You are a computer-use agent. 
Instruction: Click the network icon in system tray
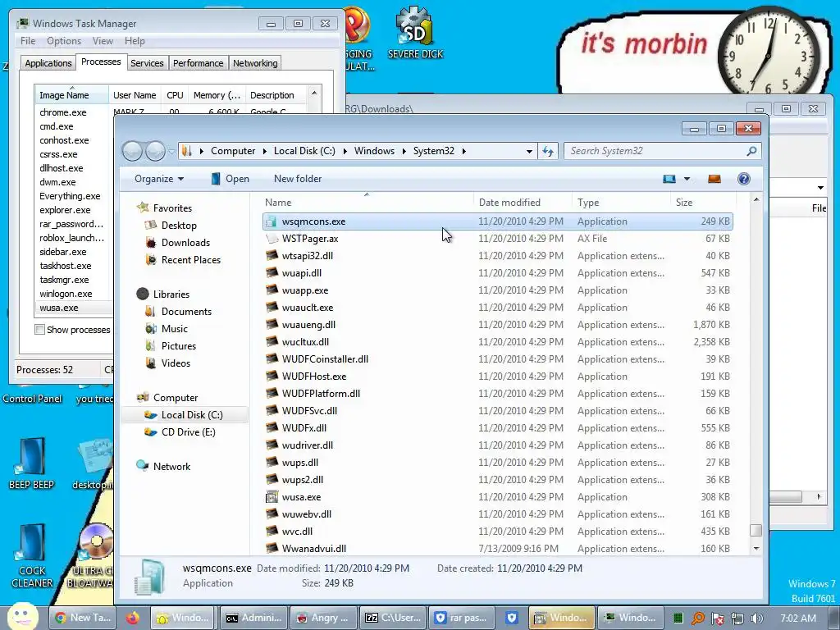click(x=737, y=619)
